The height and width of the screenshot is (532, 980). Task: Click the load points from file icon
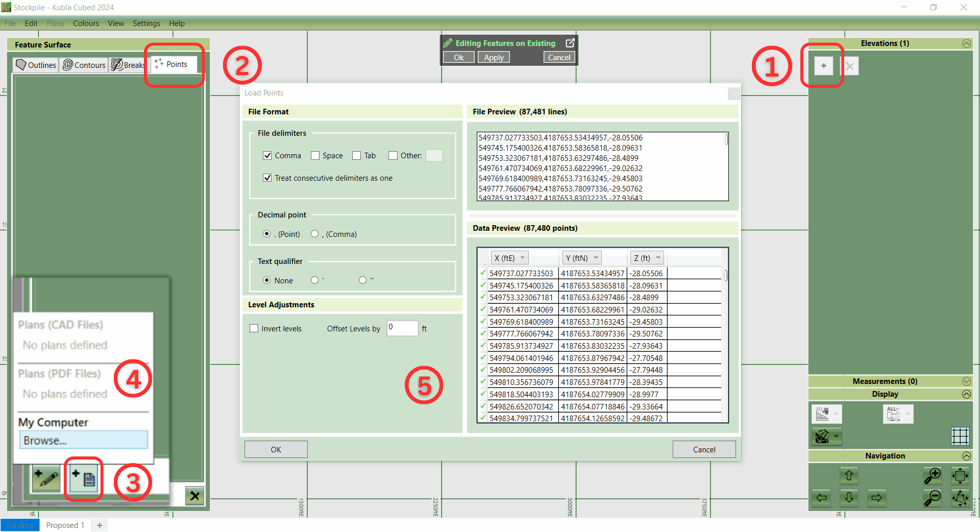[84, 479]
